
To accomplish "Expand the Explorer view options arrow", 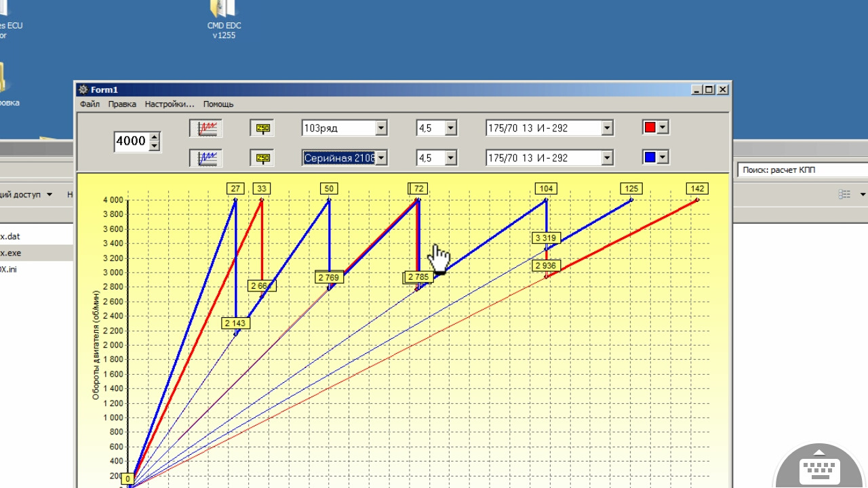I will (863, 195).
